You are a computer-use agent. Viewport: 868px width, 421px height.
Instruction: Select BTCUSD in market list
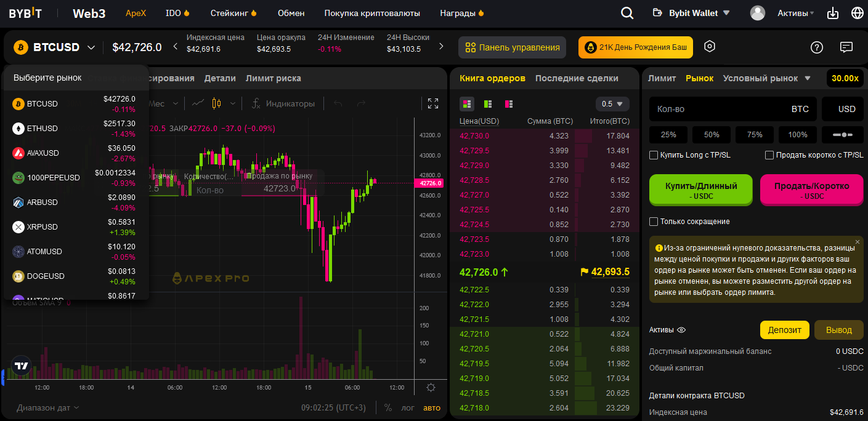click(x=76, y=104)
